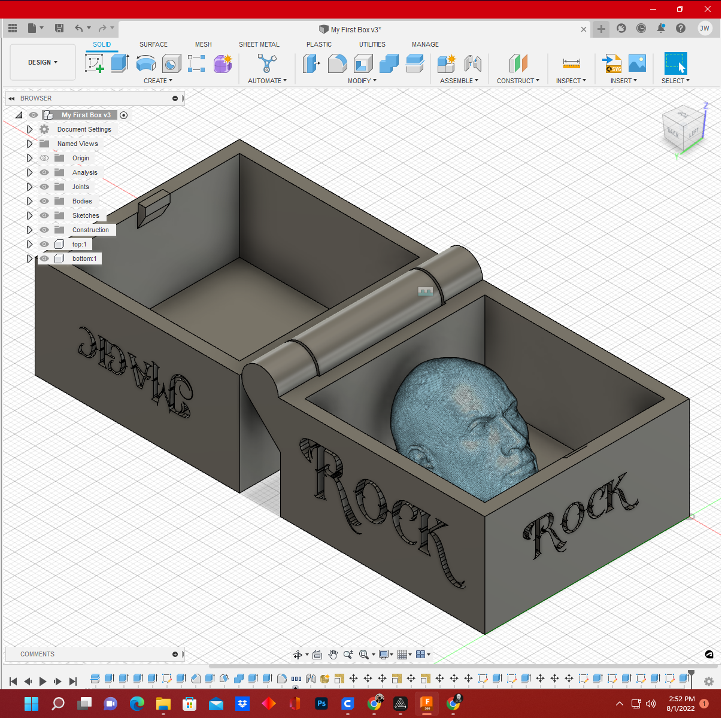Screen dimensions: 728x718
Task: Switch to the UTILITIES tab
Action: click(x=372, y=44)
